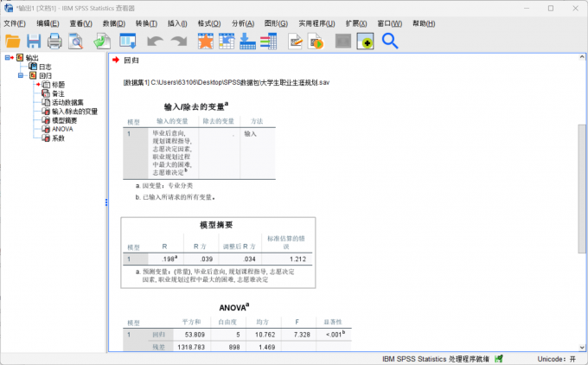Open the 窗口(W) menu
This screenshot has height=365, width=588.
coord(390,23)
